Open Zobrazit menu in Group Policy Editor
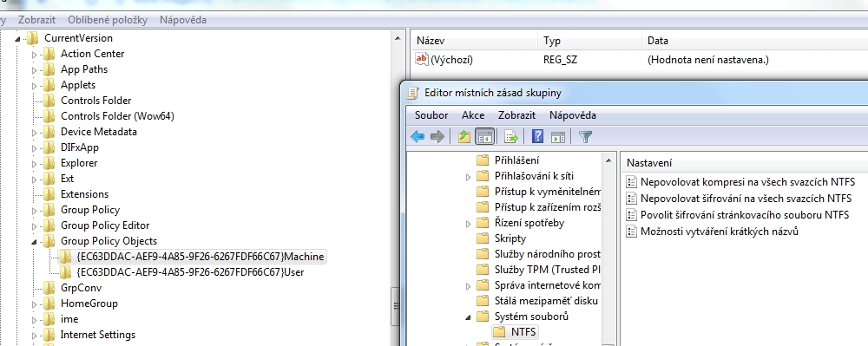 [516, 115]
